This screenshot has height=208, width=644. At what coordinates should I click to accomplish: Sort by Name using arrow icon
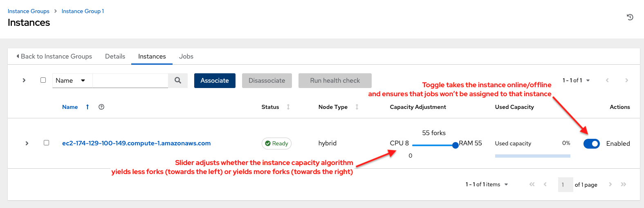[88, 107]
